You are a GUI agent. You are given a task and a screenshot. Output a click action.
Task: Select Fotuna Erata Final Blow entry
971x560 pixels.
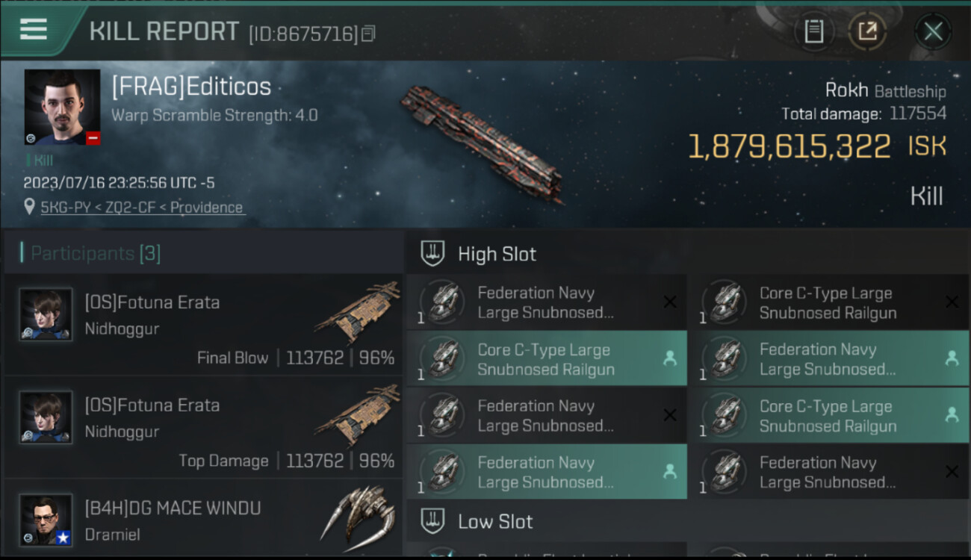(203, 324)
